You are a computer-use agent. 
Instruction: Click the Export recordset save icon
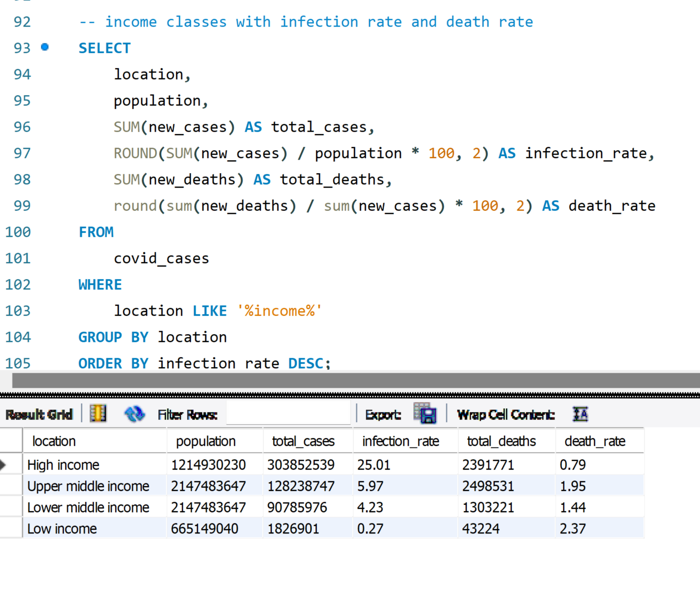(425, 414)
